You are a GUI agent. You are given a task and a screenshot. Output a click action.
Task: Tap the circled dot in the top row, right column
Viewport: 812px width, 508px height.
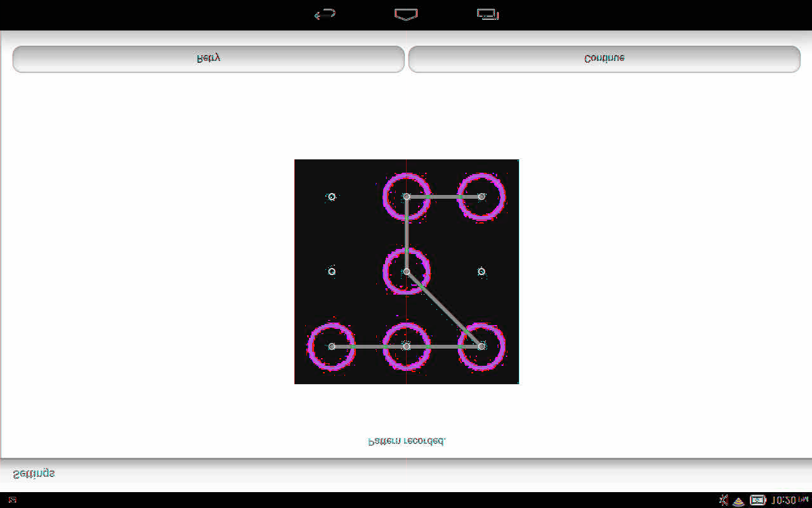coord(481,197)
